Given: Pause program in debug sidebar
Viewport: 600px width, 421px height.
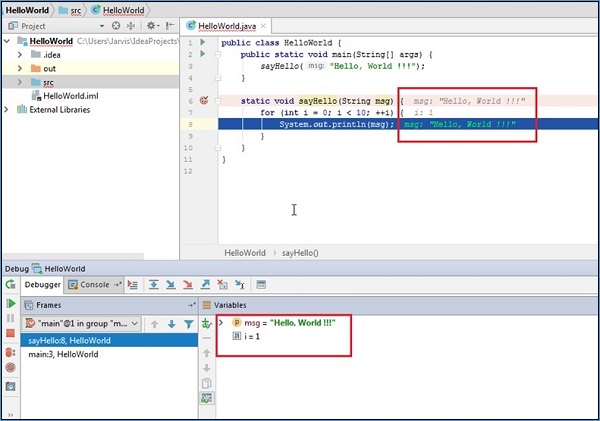Looking at the screenshot, I should point(10,318).
